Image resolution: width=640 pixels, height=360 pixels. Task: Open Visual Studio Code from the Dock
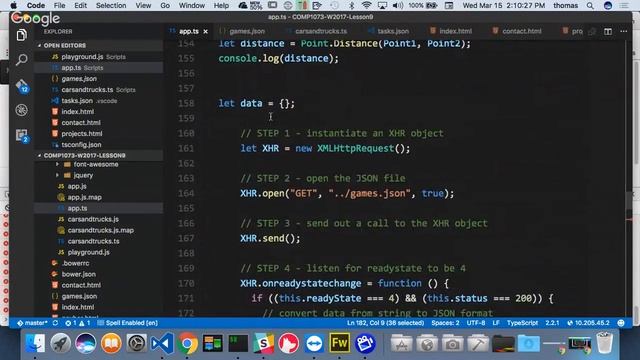click(162, 343)
